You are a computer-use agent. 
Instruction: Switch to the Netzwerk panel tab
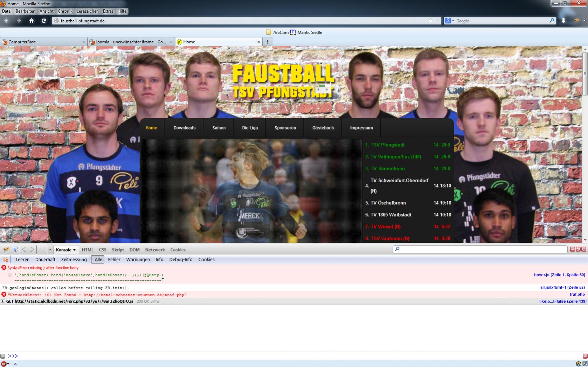tap(155, 250)
